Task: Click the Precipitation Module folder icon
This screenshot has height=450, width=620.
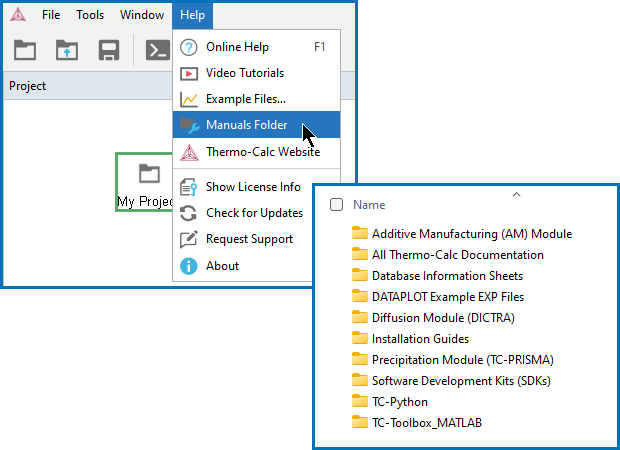Action: click(x=360, y=359)
